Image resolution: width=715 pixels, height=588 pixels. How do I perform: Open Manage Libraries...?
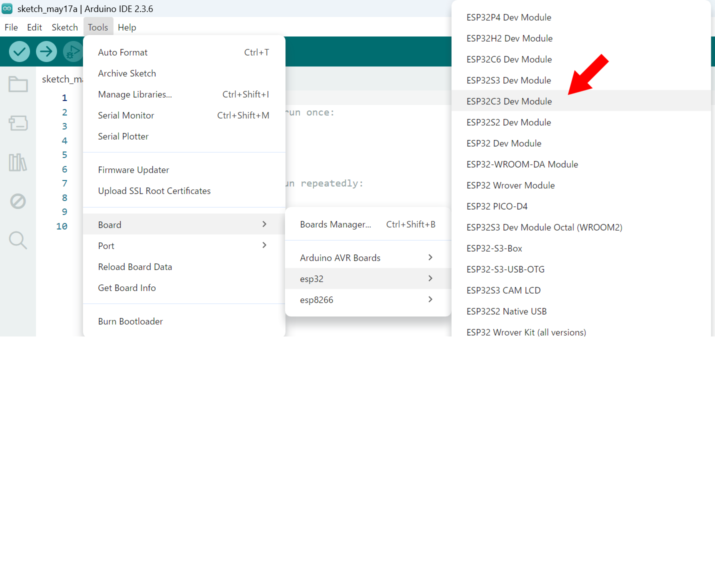point(184,94)
